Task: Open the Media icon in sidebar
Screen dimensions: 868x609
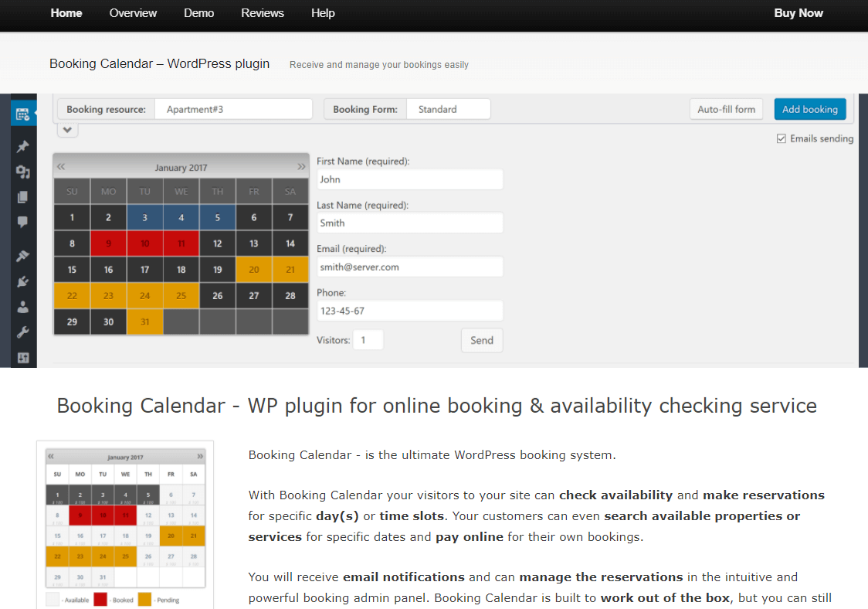Action: tap(22, 172)
